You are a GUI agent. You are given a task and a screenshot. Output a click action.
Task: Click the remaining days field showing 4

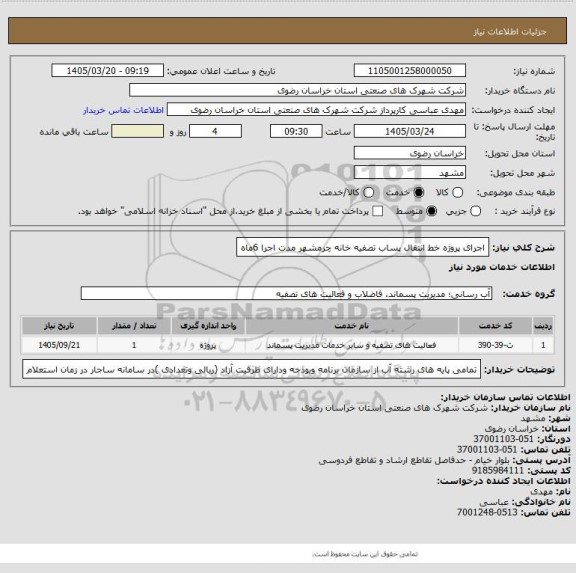click(215, 131)
